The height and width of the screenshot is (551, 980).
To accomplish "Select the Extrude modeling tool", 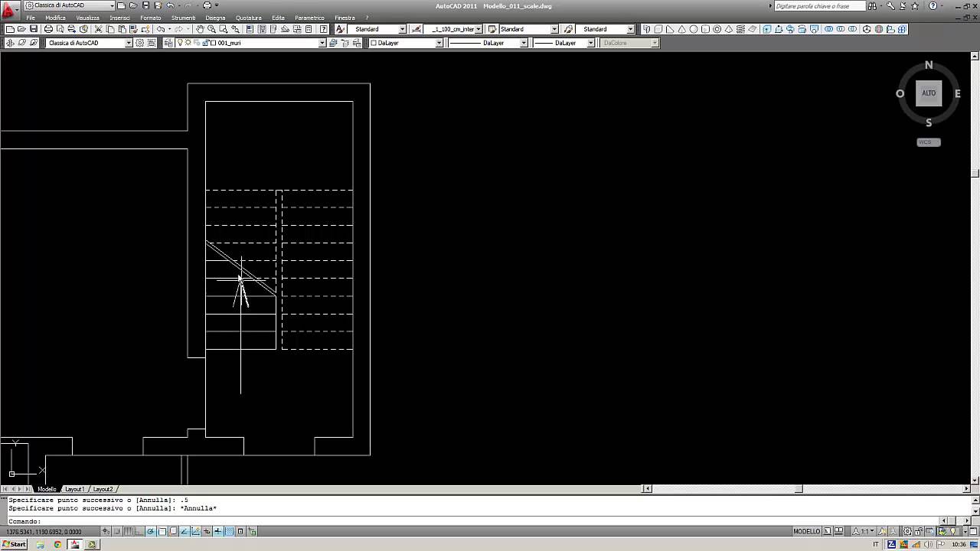I will point(766,29).
